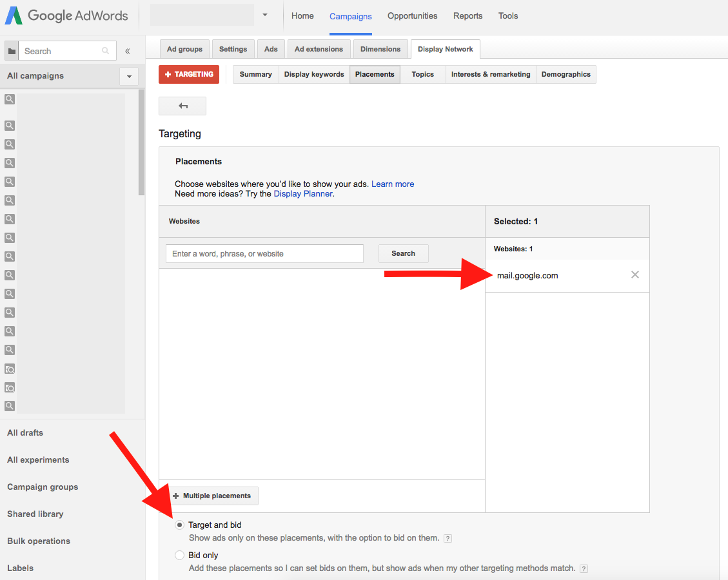Screen dimensions: 728x580
Task: Select the Target and bid radio button
Action: [179, 525]
